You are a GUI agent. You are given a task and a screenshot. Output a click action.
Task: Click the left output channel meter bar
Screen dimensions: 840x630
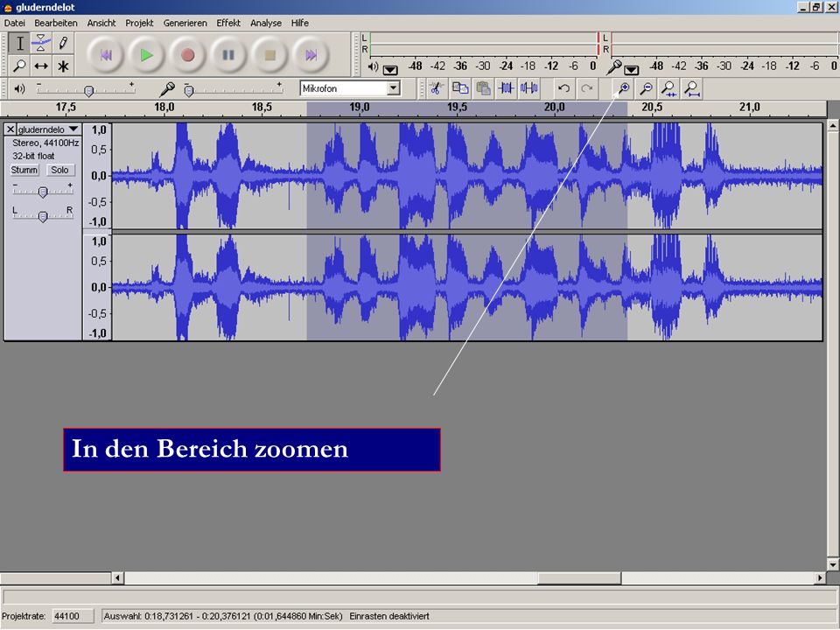click(x=484, y=38)
